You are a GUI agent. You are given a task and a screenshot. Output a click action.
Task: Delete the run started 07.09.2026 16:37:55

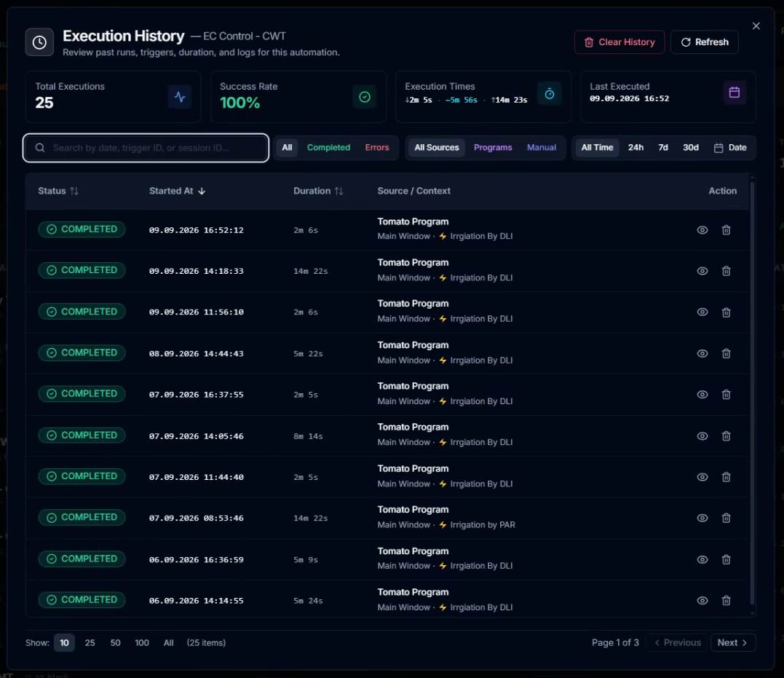(726, 394)
